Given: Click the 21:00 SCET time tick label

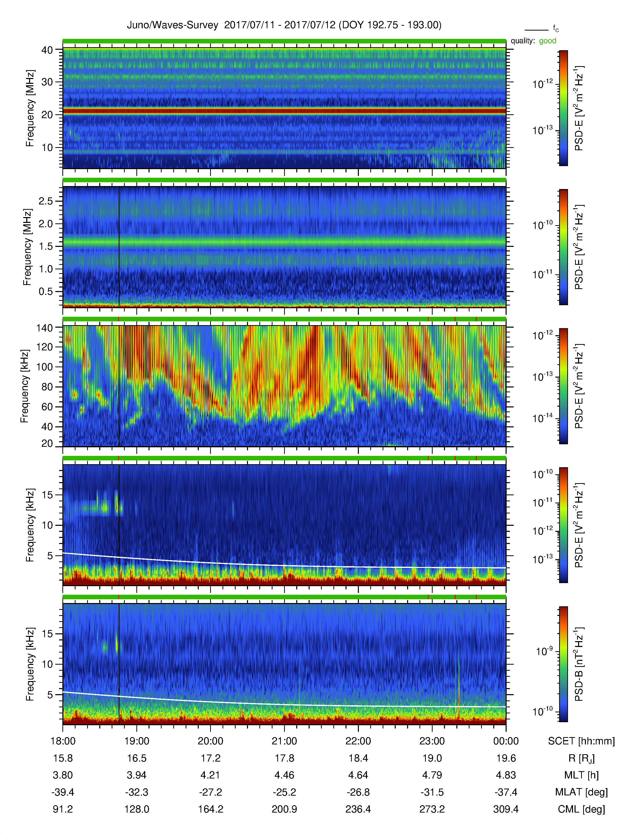Looking at the screenshot, I should [x=284, y=741].
